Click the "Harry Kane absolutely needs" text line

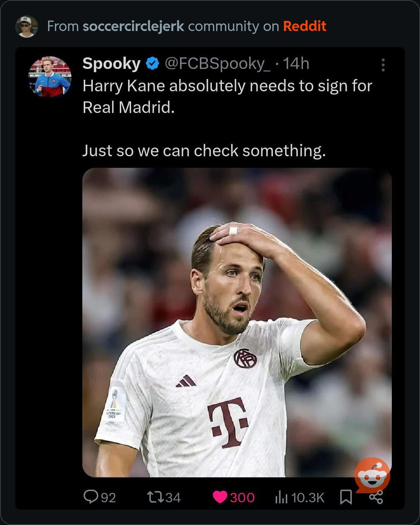(227, 86)
